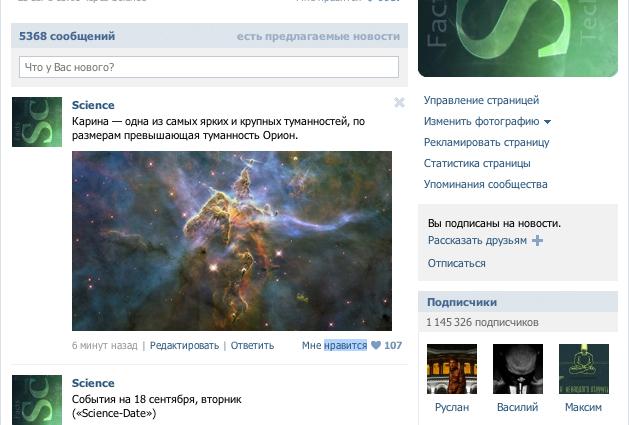Open the Подписчики section header
This screenshot has width=629, height=425.
(x=518, y=302)
